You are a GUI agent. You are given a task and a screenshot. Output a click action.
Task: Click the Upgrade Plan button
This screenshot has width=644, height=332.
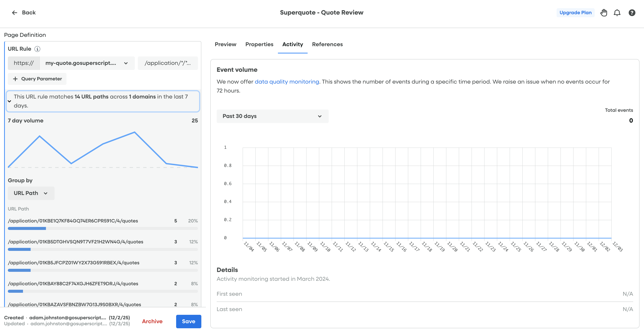575,13
